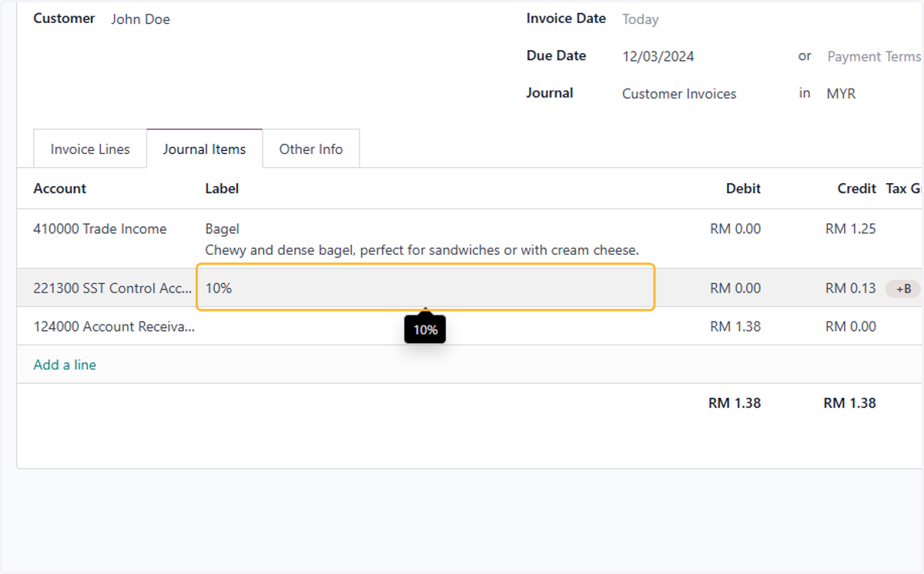The height and width of the screenshot is (574, 924).
Task: Click the chewy and dense bagel description
Action: [x=422, y=250]
